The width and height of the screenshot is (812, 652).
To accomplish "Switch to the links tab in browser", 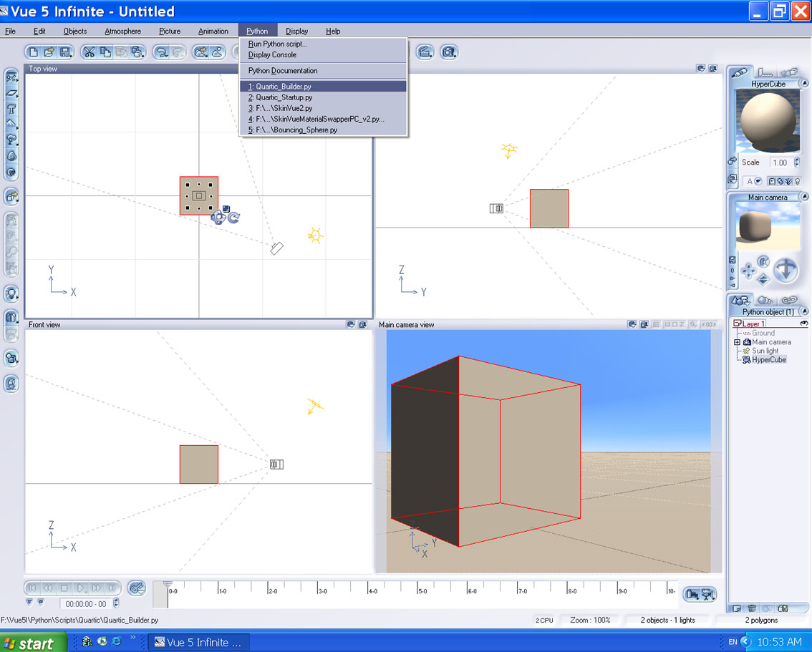I will click(x=789, y=300).
